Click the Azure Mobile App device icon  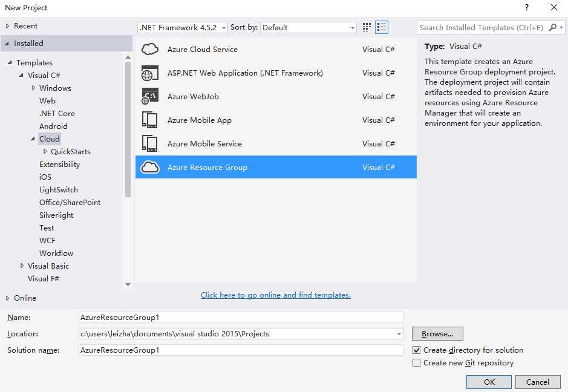(x=150, y=120)
